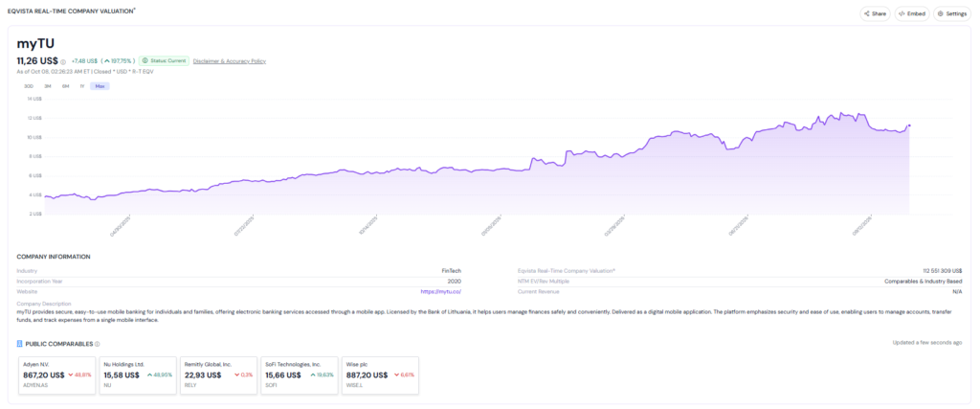Click down arrow on Wise plc card
Image resolution: width=980 pixels, height=409 pixels.
coord(397,375)
